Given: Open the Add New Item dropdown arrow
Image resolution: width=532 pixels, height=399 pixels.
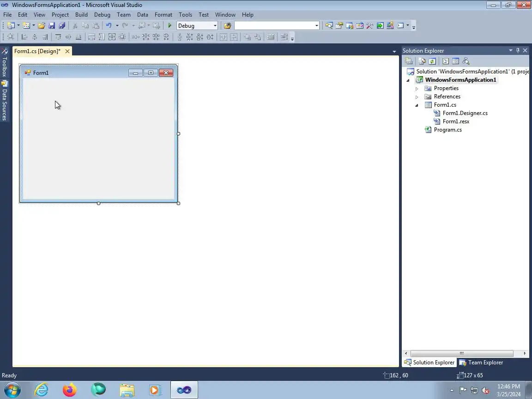Looking at the screenshot, I should point(34,25).
